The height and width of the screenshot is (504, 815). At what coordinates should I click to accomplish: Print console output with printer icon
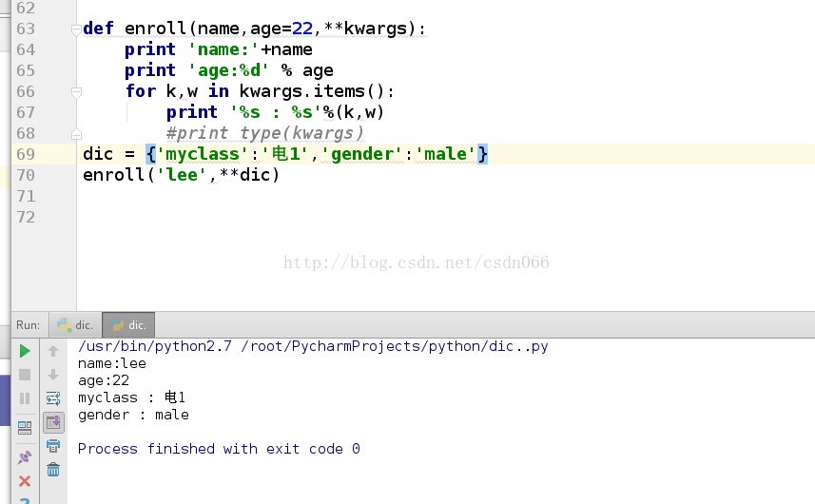tap(53, 446)
